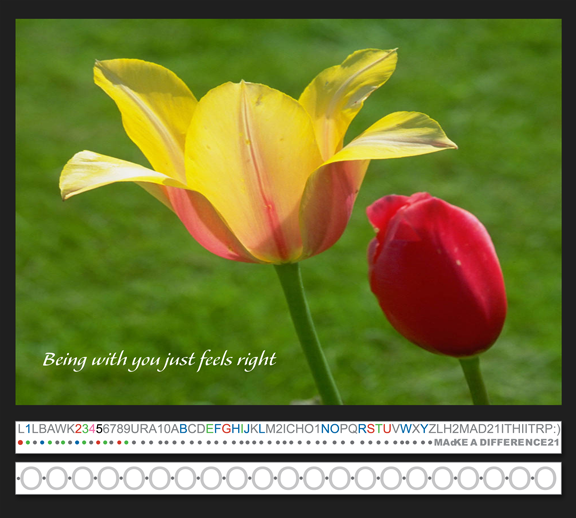Image resolution: width=576 pixels, height=518 pixels.
Task: Click the smiley :) at row end
Action: tap(556, 429)
